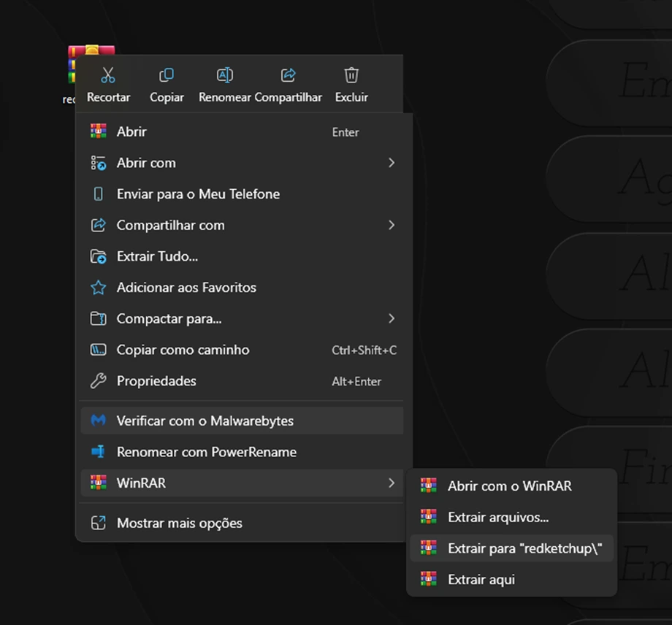Click Mostrar mais opções

179,523
